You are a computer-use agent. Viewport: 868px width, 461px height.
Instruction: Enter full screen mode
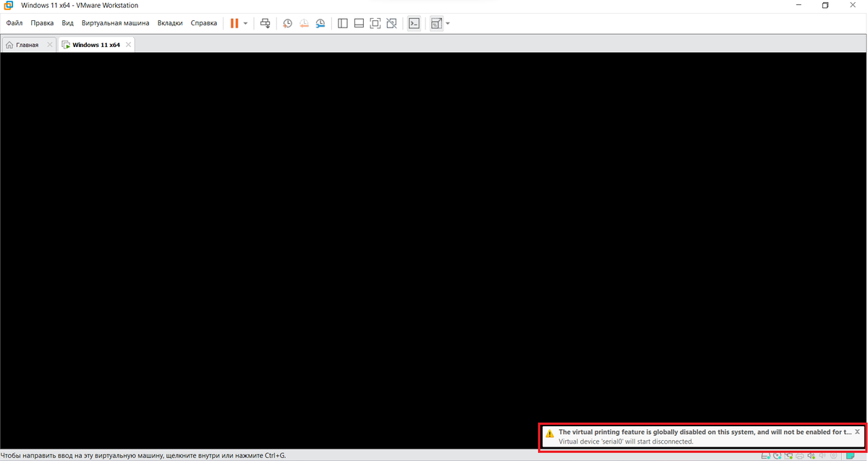(x=375, y=23)
